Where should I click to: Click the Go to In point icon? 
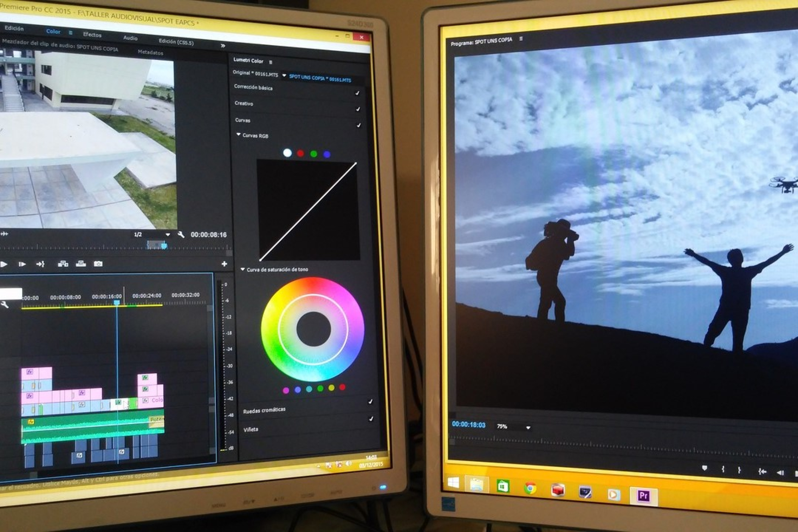click(762, 471)
